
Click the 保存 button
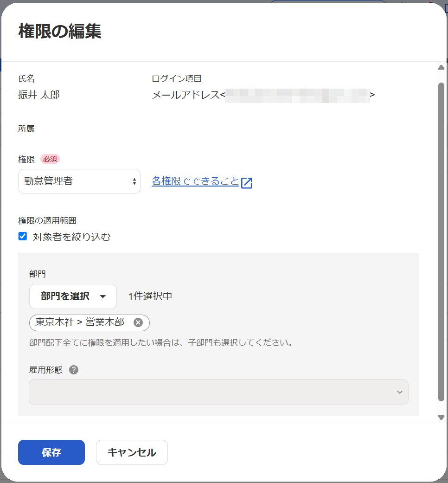(51, 452)
